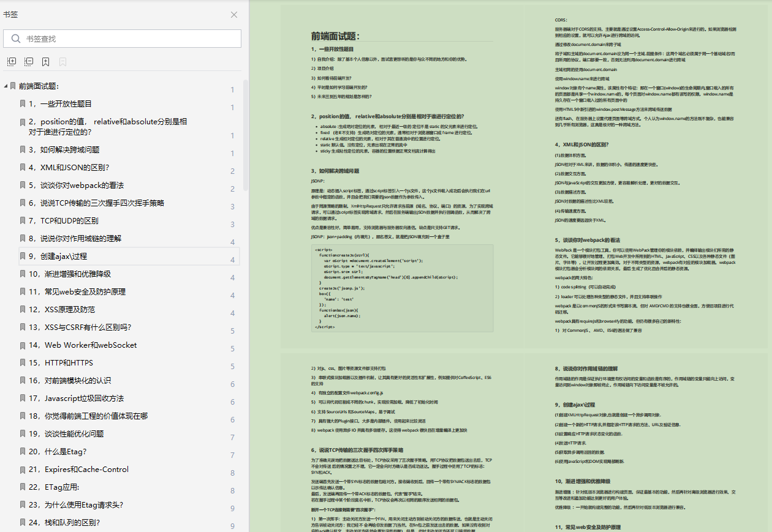Click the 前端面试题: title on the document page
772x532 pixels.
click(x=335, y=36)
